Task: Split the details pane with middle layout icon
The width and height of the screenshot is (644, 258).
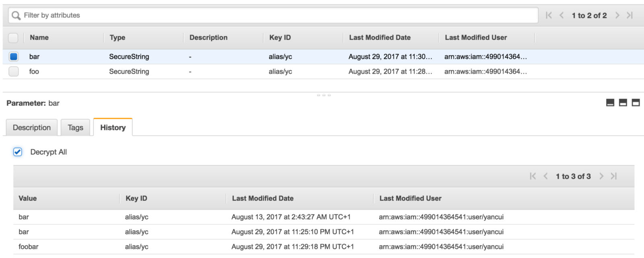Action: pos(623,103)
